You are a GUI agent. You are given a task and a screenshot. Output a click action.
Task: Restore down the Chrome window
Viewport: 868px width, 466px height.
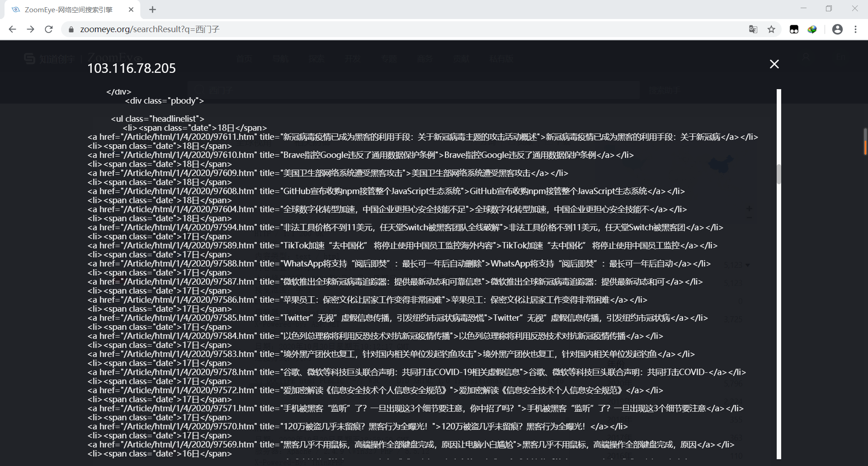click(829, 8)
